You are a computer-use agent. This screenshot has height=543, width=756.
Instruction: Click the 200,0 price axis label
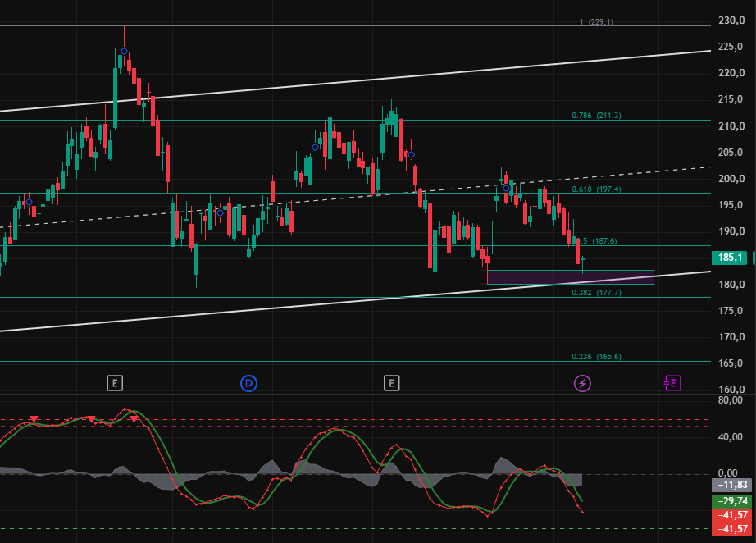pyautogui.click(x=731, y=179)
